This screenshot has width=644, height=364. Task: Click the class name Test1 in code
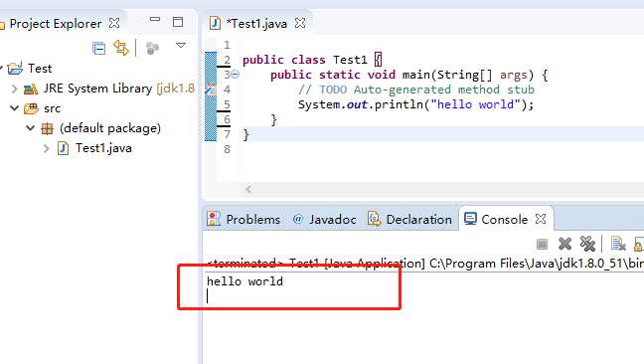tap(350, 60)
